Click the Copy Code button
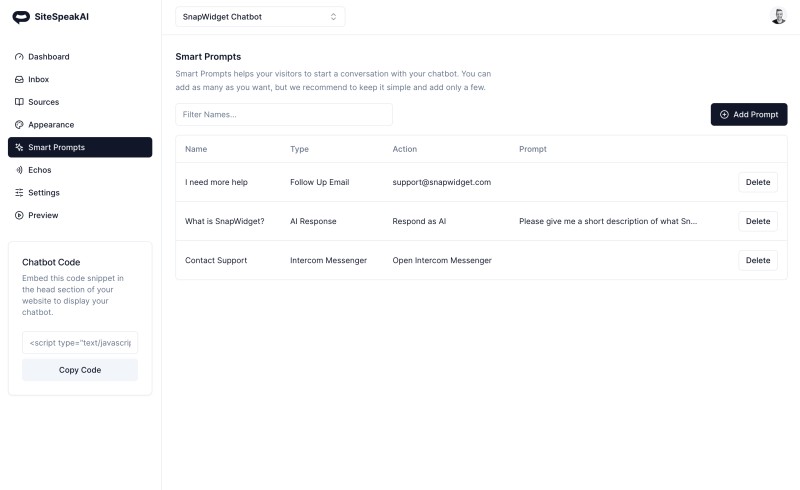Viewport: 800px width, 490px height. tap(80, 370)
